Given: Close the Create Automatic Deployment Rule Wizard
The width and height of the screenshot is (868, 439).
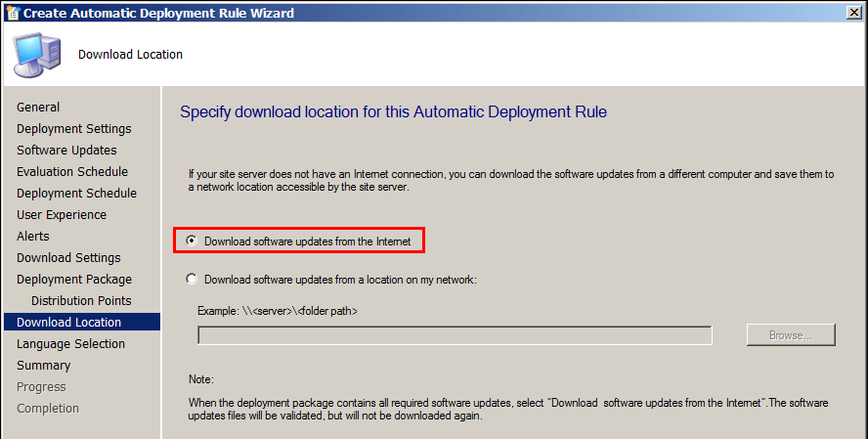Looking at the screenshot, I should 856,13.
